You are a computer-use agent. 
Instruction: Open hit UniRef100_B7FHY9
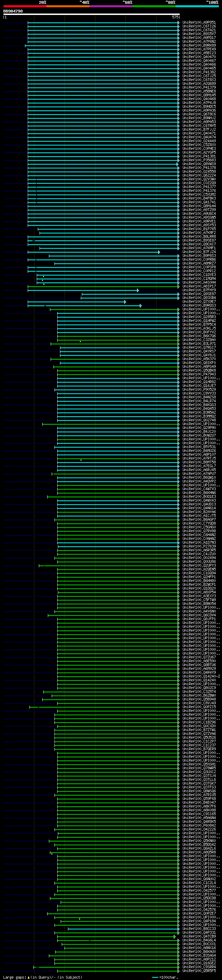click(199, 290)
